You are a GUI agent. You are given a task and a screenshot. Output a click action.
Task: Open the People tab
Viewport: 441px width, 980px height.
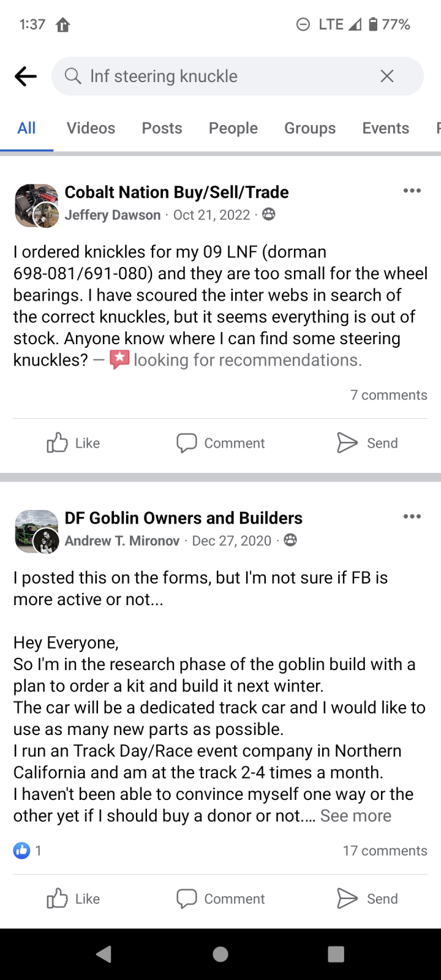[233, 128]
